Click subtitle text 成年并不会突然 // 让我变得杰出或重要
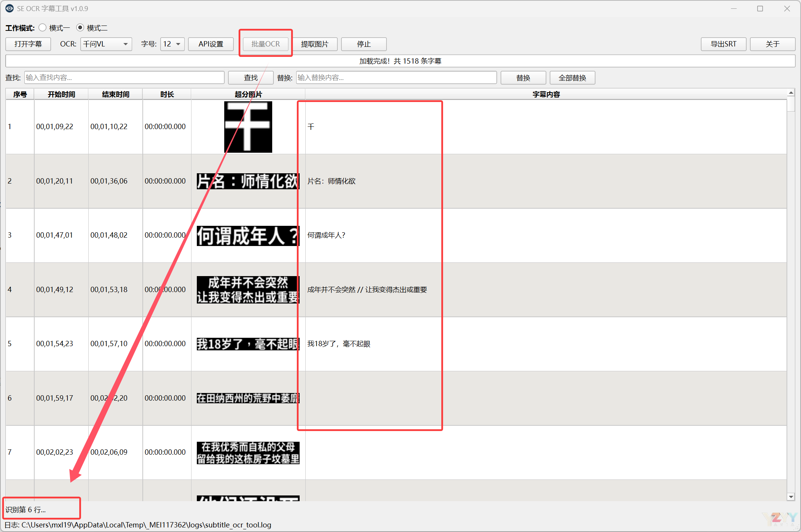Viewport: 801px width, 532px height. tap(367, 290)
